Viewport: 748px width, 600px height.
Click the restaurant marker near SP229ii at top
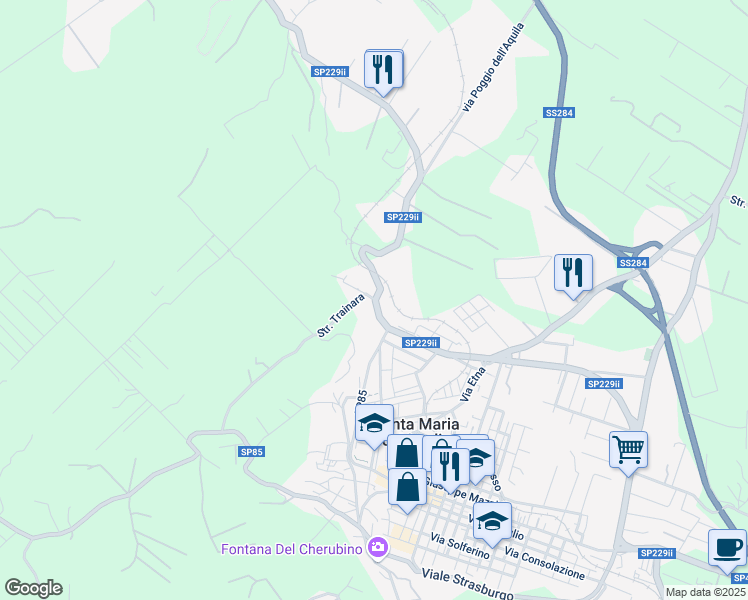(384, 71)
